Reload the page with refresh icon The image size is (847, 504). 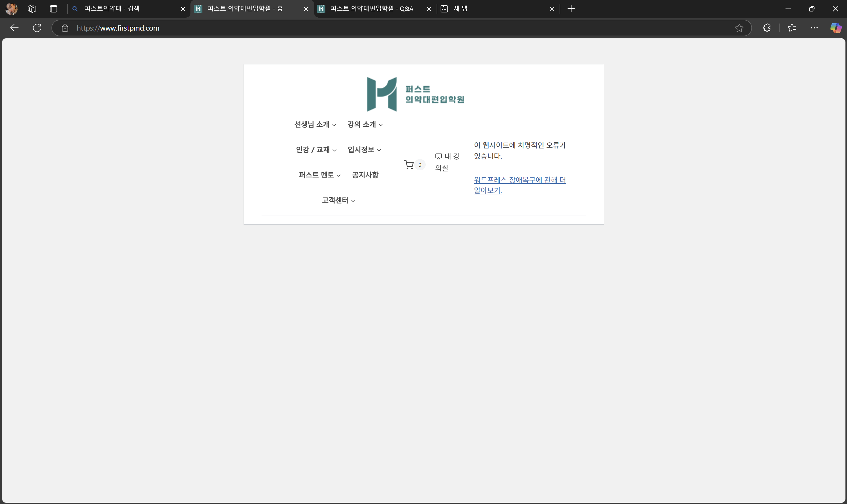(37, 28)
